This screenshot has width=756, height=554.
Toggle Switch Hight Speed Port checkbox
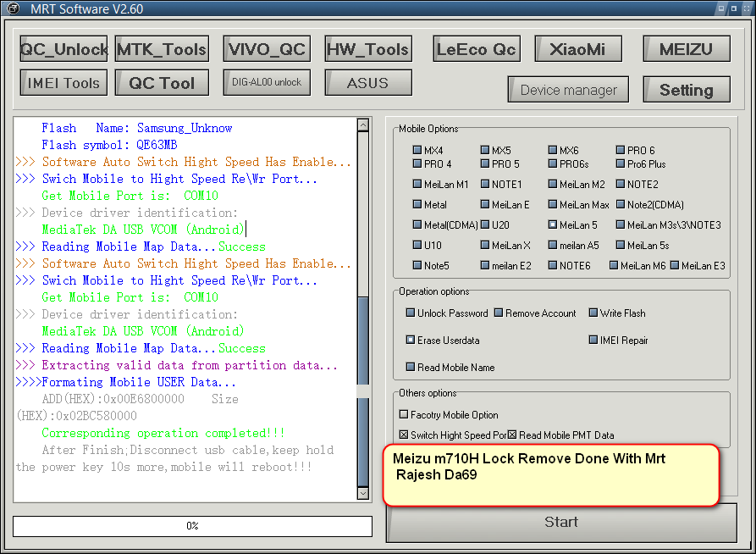[404, 435]
